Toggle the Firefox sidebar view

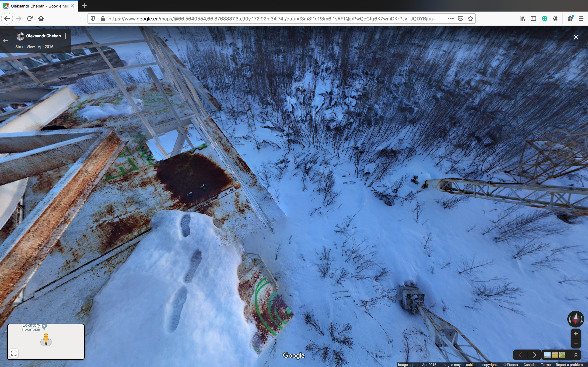pos(533,19)
